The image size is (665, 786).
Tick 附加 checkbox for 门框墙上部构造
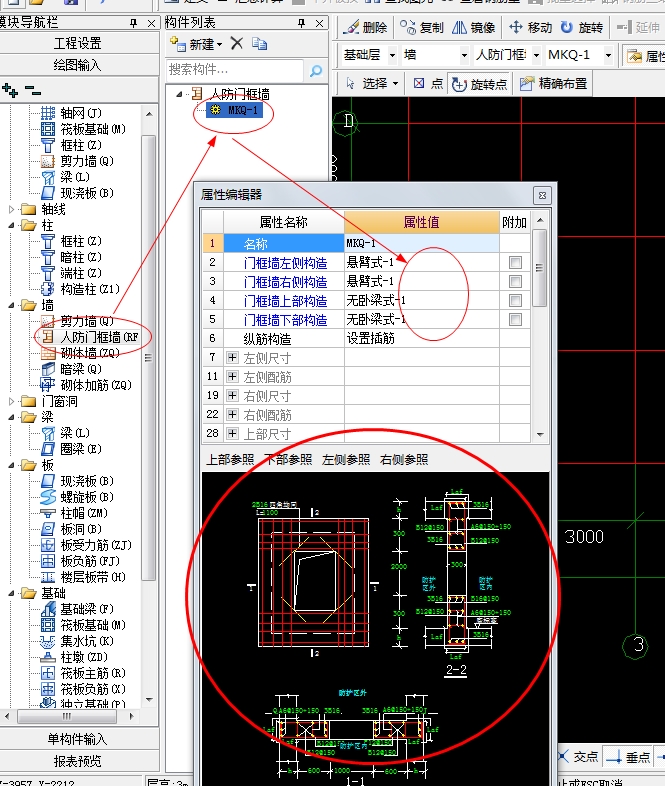515,300
